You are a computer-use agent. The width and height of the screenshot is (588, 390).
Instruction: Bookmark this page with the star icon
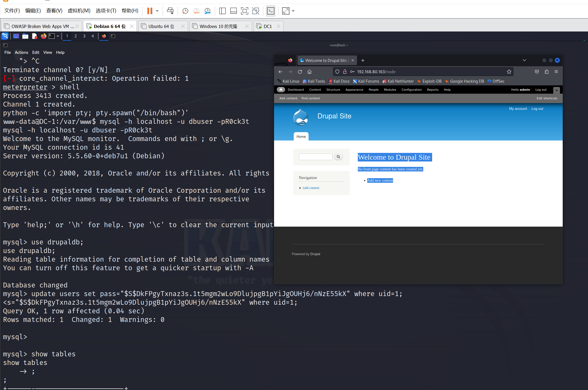pos(509,72)
